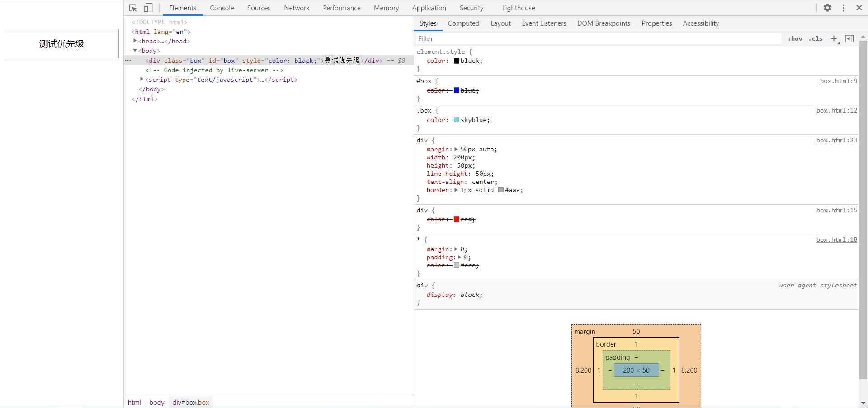This screenshot has width=868, height=408.
Task: Toggle the :hov pseudo-class state panel
Action: (x=795, y=39)
